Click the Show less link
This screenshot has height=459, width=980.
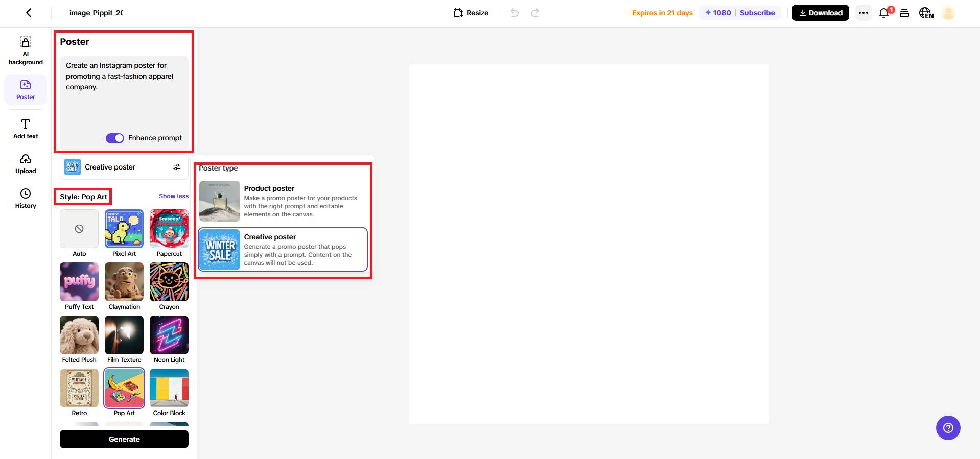[174, 196]
